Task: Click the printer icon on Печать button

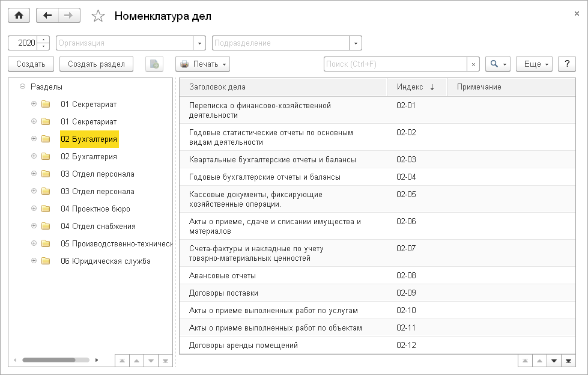Action: click(x=185, y=64)
